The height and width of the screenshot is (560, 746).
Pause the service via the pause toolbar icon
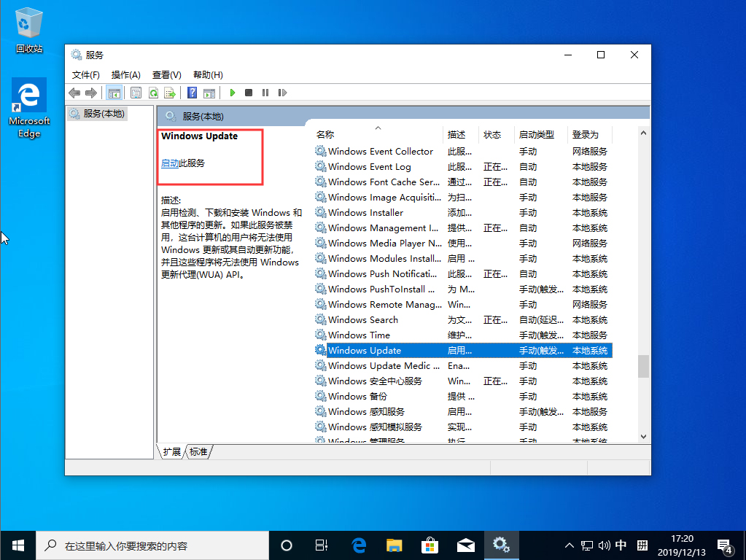[265, 93]
